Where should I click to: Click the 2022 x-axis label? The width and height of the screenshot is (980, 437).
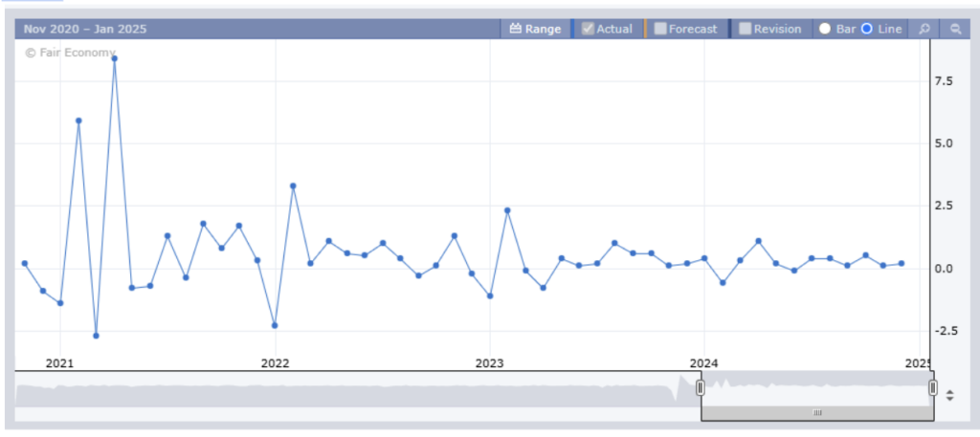click(x=275, y=362)
